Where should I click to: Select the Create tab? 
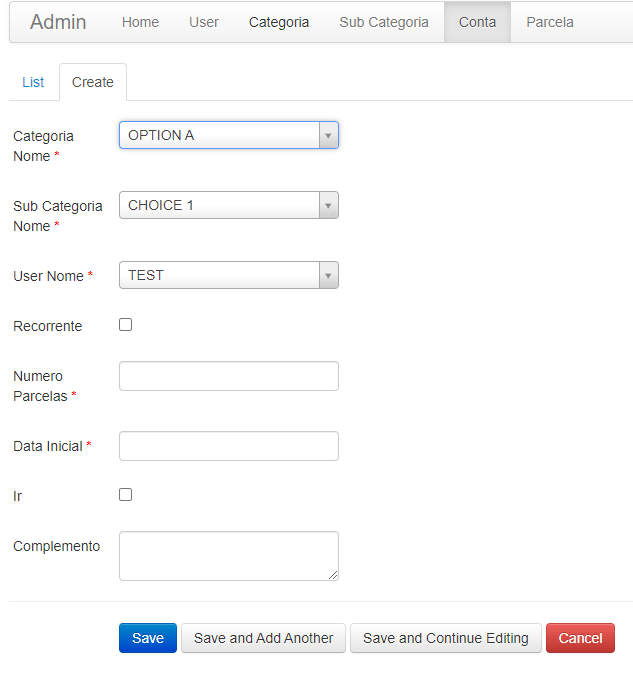(93, 82)
